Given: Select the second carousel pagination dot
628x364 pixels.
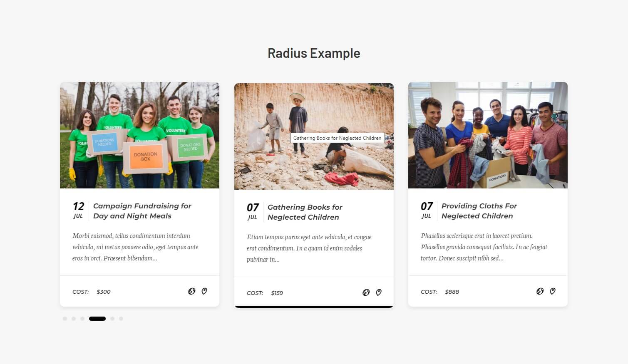Looking at the screenshot, I should [74, 319].
